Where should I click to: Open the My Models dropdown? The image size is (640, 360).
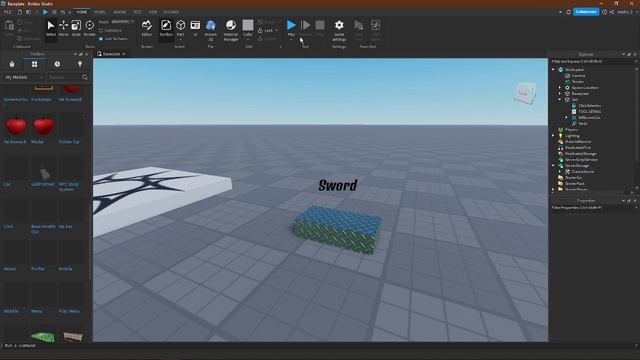(24, 77)
